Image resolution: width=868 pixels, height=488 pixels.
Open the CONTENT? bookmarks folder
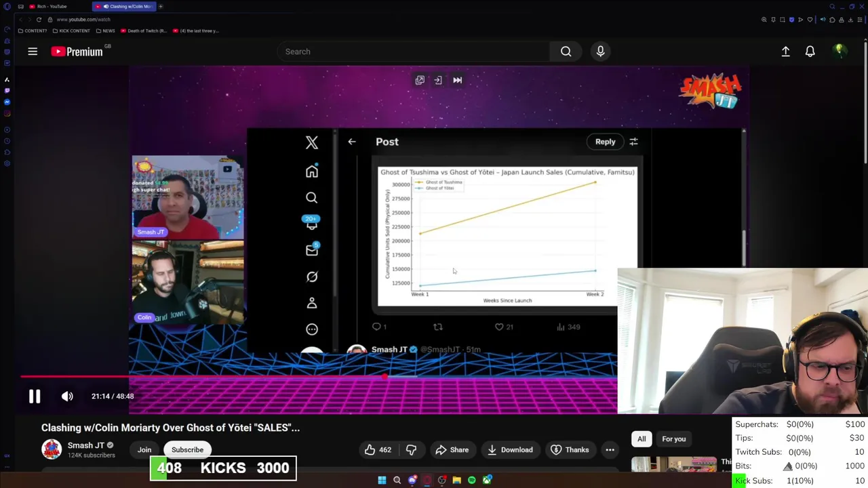[33, 30]
